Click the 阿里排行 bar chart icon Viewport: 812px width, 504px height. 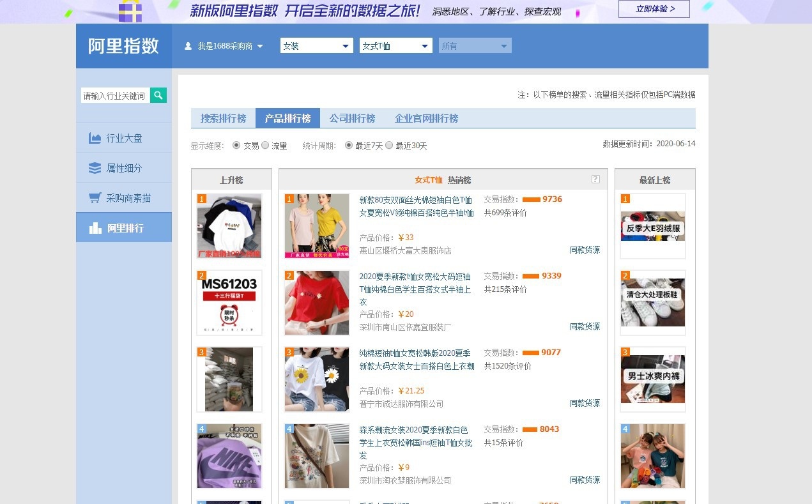click(x=95, y=228)
